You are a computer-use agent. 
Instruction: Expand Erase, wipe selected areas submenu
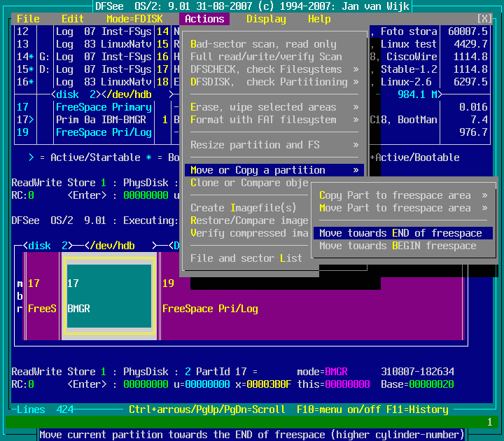click(x=273, y=107)
